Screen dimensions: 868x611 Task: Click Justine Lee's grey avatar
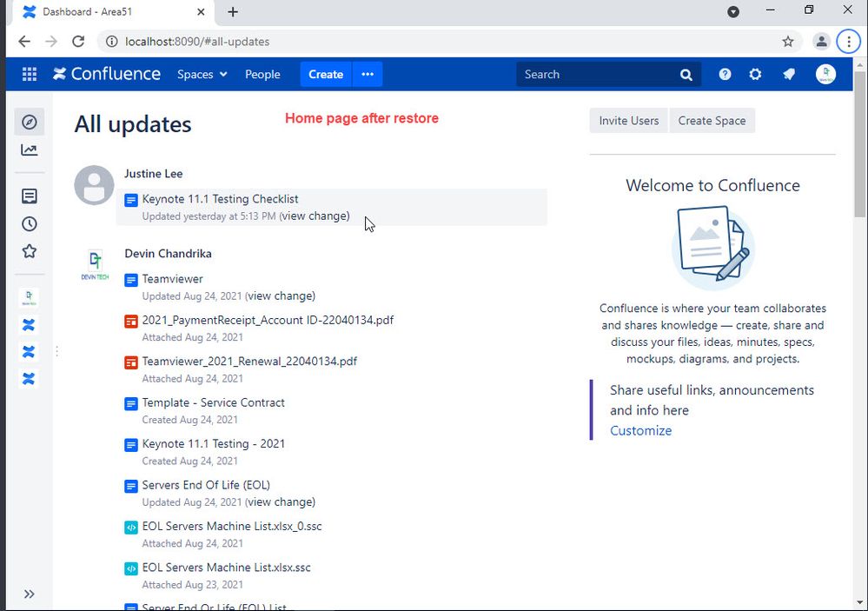coord(94,185)
